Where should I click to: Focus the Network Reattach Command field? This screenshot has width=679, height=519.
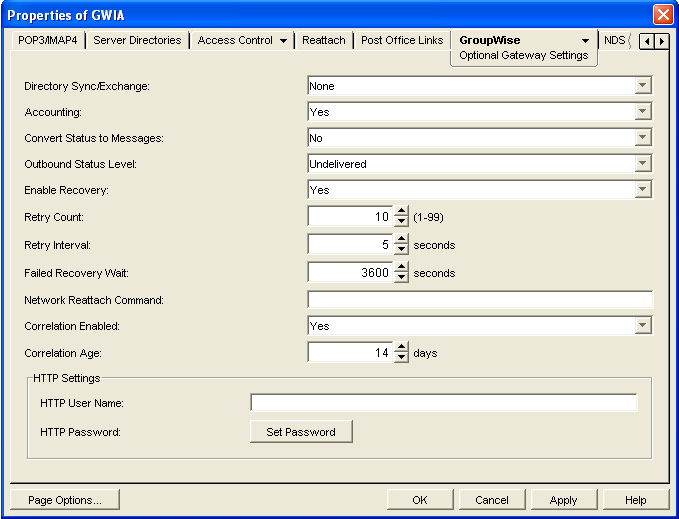480,300
